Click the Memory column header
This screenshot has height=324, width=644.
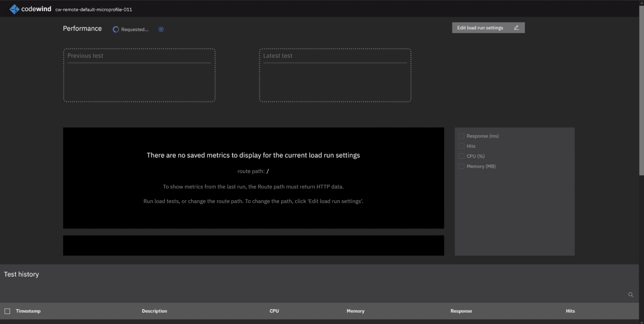click(355, 311)
